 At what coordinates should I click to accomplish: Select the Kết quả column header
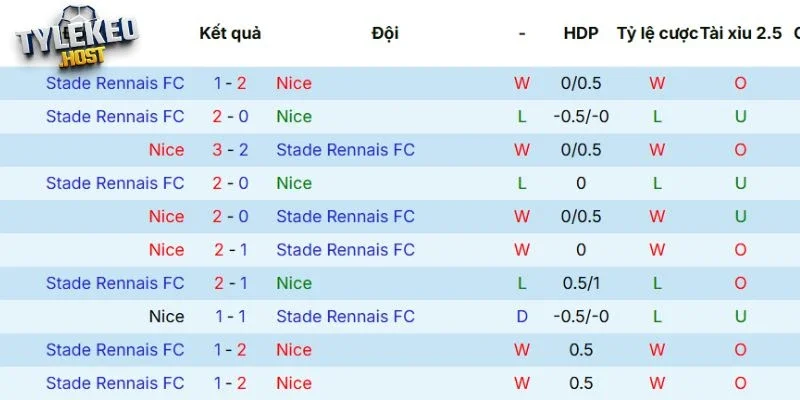tap(230, 33)
